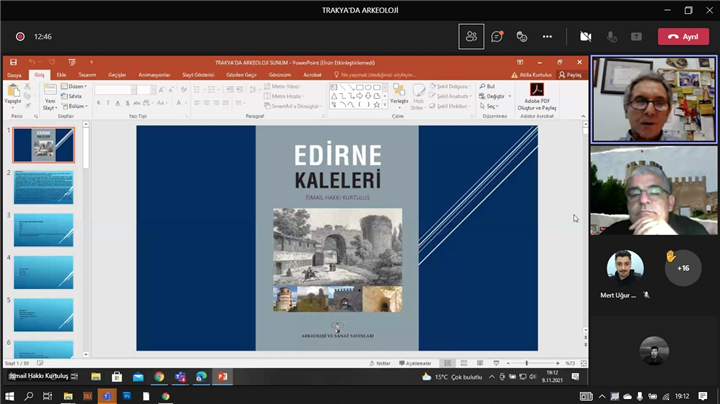The image size is (720, 404).
Task: Click Değiştir replace button
Action: click(x=492, y=96)
